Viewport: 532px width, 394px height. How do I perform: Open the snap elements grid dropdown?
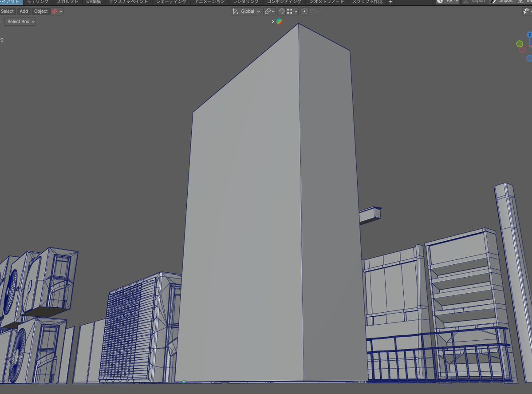pos(292,11)
